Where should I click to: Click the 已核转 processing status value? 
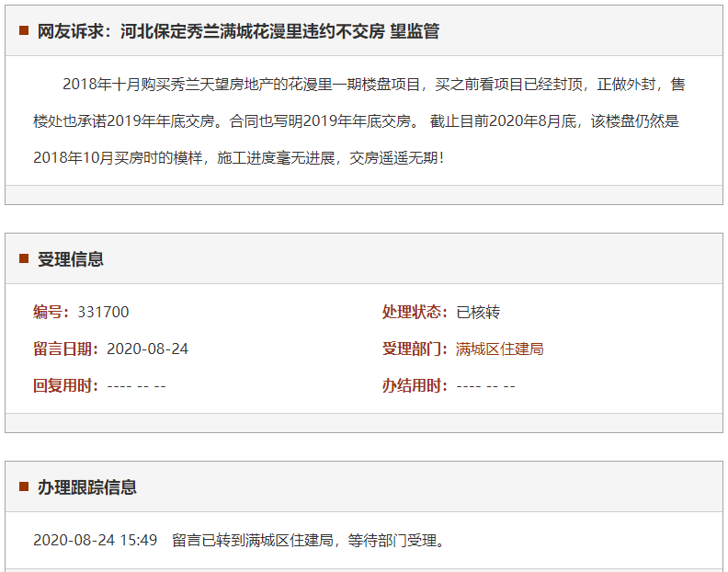478,312
